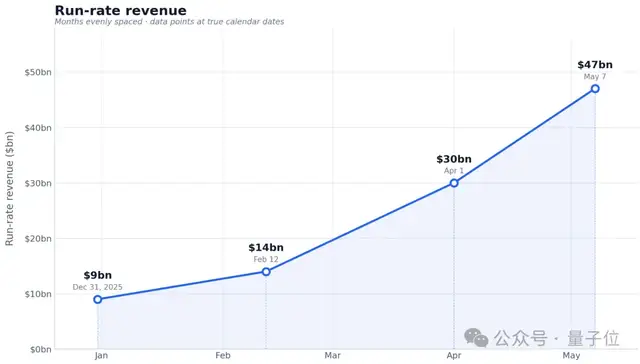This screenshot has width=640, height=364.
Task: Click the Jan x-axis label
Action: coord(101,355)
